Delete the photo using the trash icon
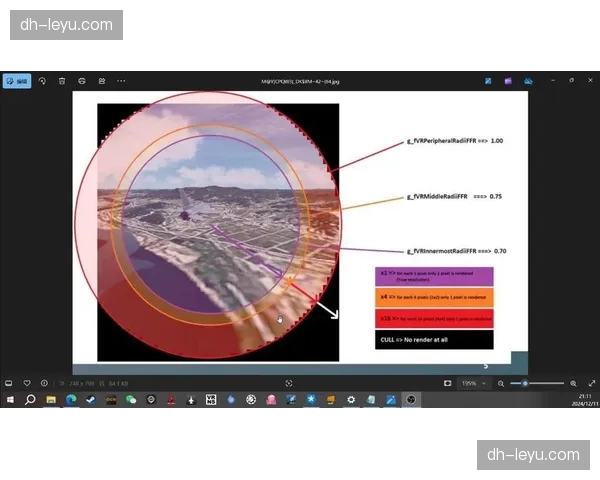This screenshot has width=600, height=480. (x=62, y=80)
